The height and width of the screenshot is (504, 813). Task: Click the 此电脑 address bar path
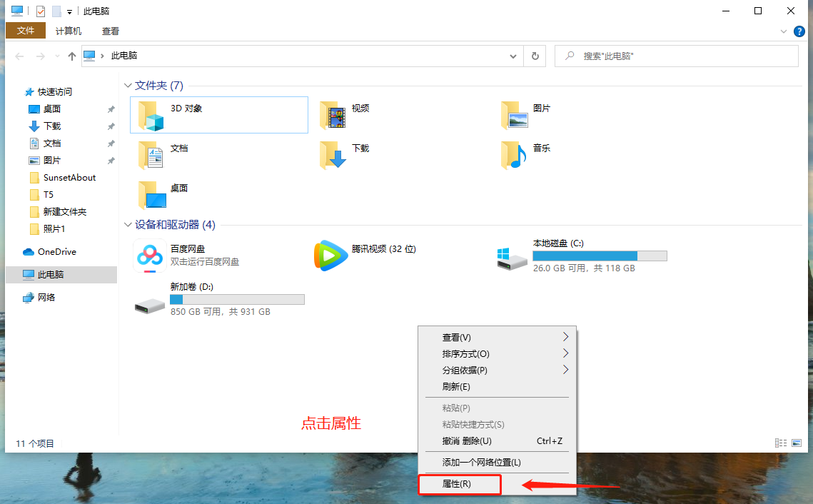[124, 56]
